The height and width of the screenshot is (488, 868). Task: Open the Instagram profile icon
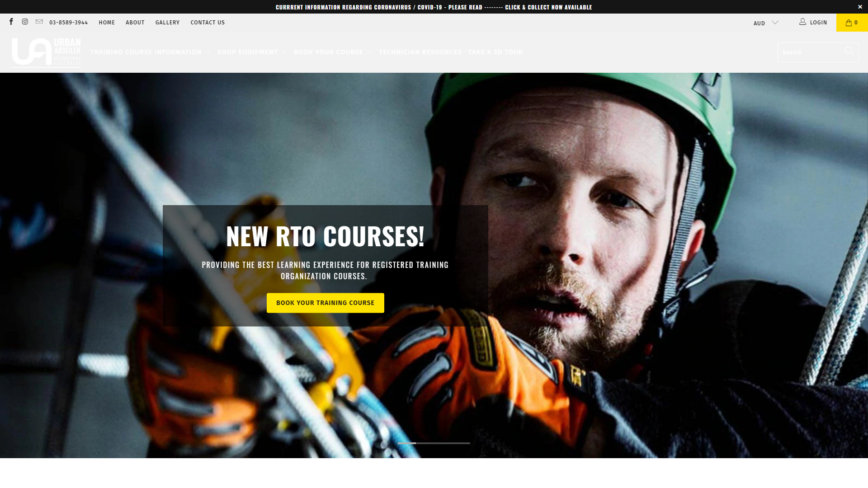click(x=25, y=22)
